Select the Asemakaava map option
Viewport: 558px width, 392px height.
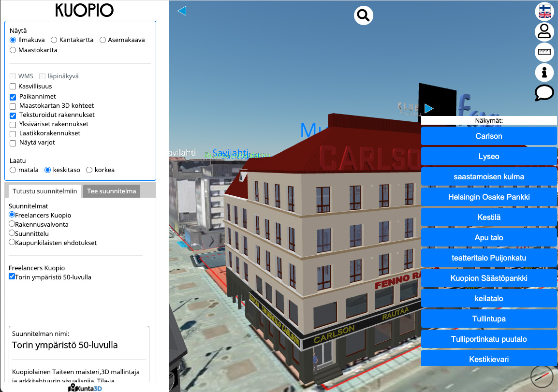coord(102,40)
